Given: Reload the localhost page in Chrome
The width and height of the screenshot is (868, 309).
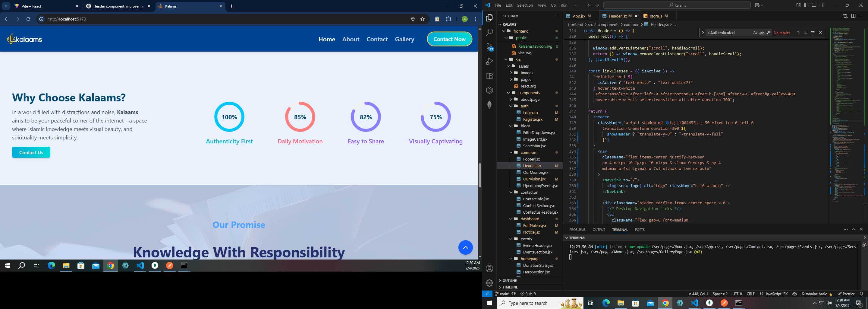Looking at the screenshot, I should 28,19.
